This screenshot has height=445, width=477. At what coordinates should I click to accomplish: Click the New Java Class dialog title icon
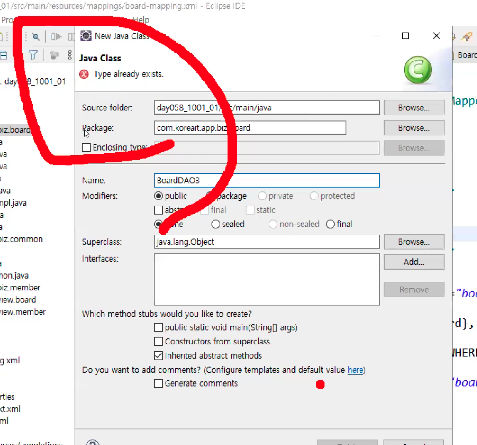pyautogui.click(x=86, y=36)
